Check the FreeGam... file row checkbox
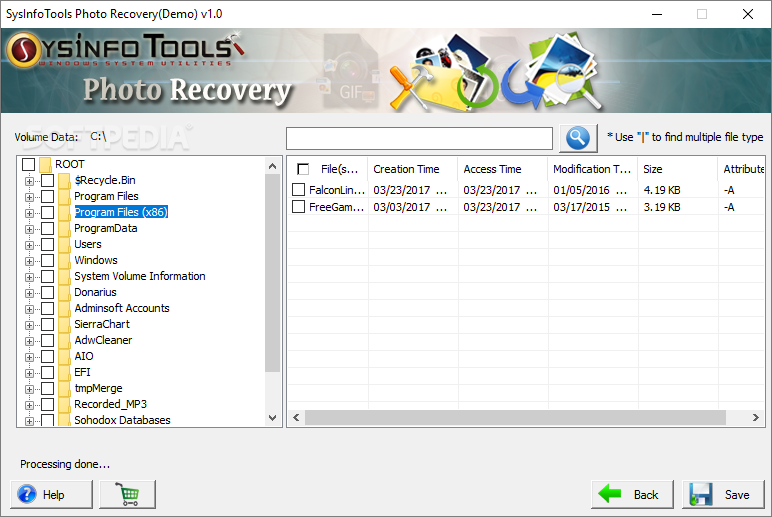 pos(298,207)
